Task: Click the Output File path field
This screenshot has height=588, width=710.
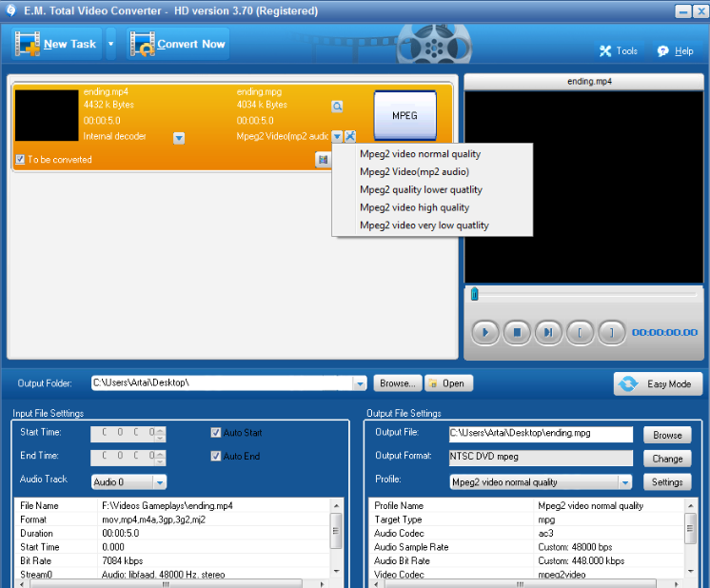Action: pyautogui.click(x=541, y=434)
